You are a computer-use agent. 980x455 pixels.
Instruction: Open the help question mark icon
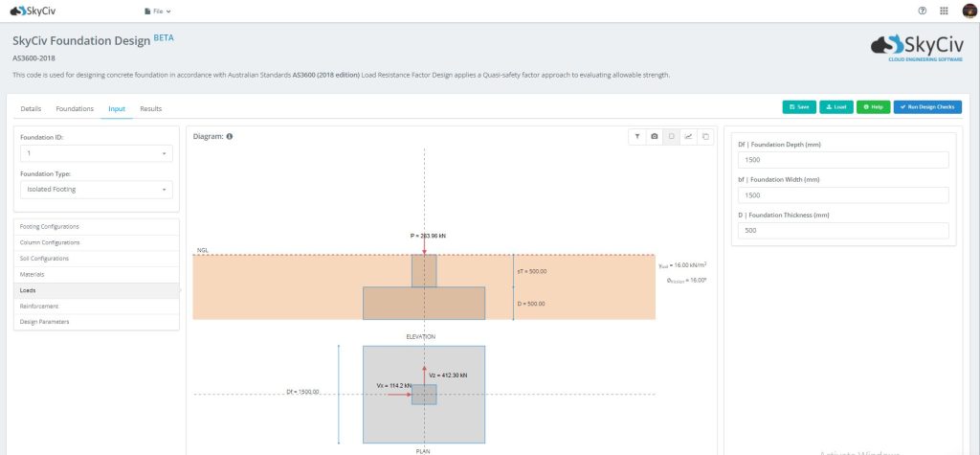coord(922,11)
